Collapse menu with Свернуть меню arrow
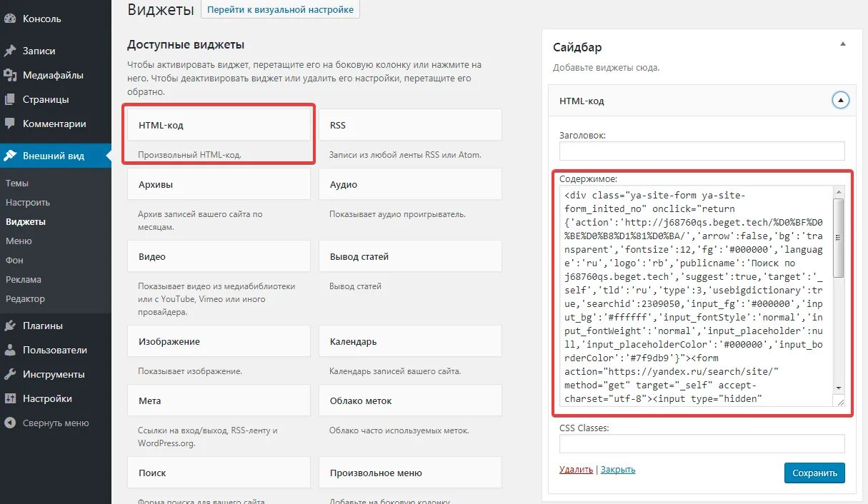The width and height of the screenshot is (868, 504). click(x=10, y=423)
